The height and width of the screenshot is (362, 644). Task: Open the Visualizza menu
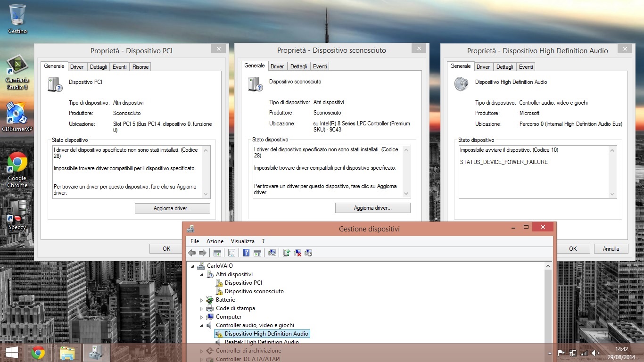[243, 241]
